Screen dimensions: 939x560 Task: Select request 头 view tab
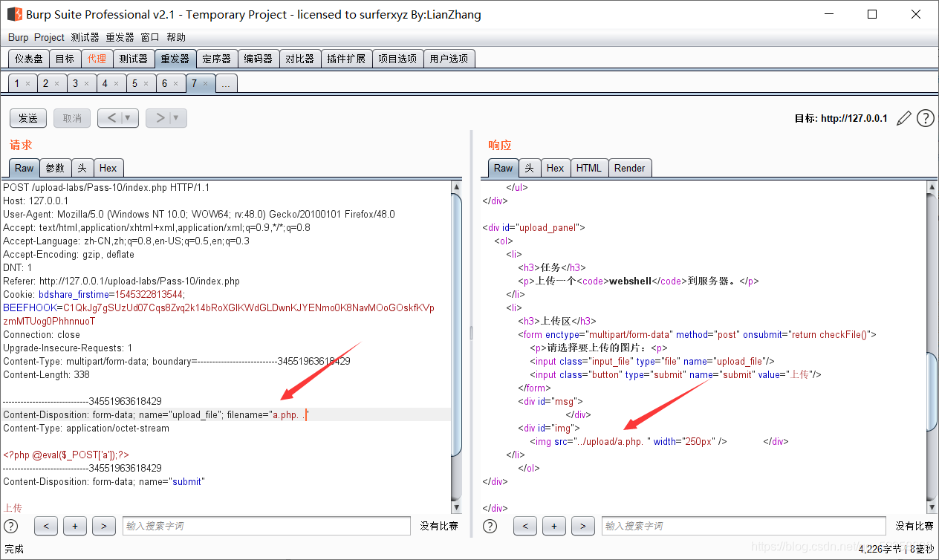point(82,168)
